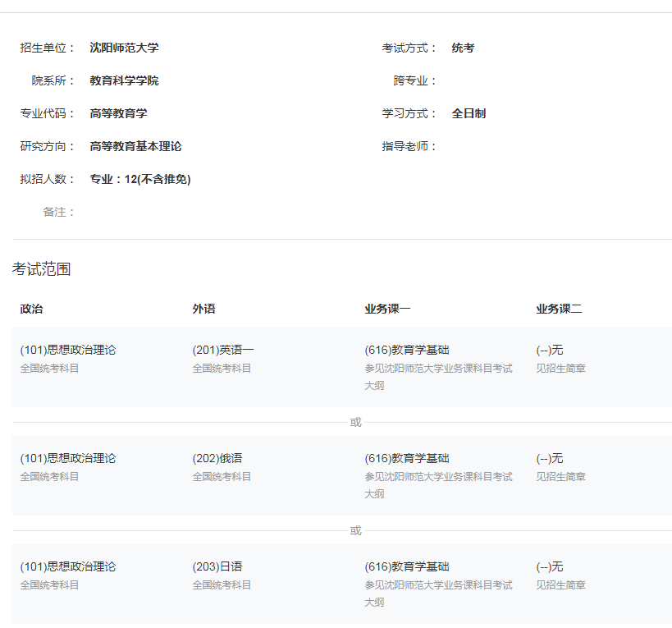Click (--)无 in the 日语 row
Screen dimensions: 672x628
550,566
